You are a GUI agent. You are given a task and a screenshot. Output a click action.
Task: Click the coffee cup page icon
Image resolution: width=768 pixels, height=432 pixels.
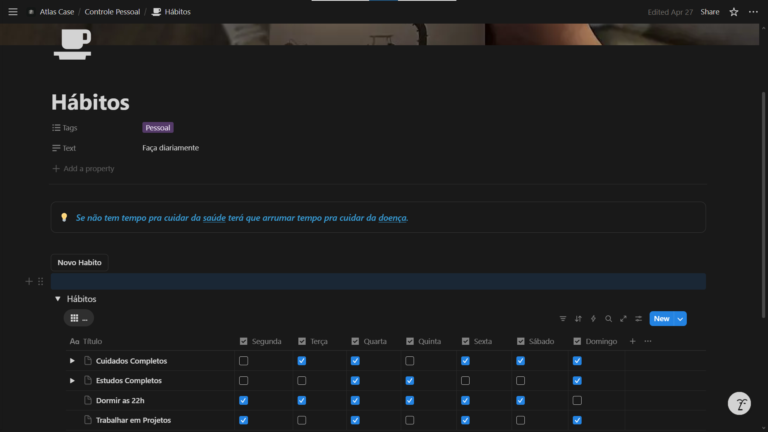[x=72, y=44]
